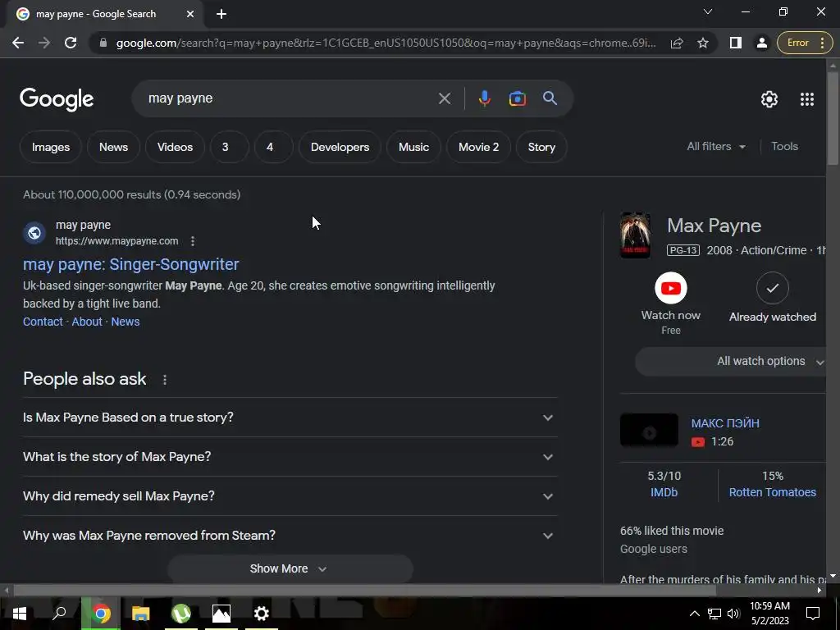
Task: Clear the search box text
Action: point(444,98)
